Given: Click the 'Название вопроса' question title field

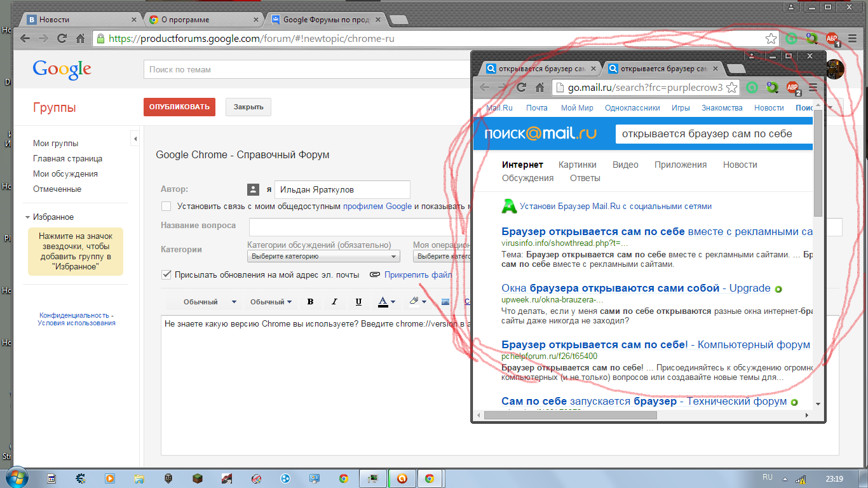Looking at the screenshot, I should click(x=546, y=227).
